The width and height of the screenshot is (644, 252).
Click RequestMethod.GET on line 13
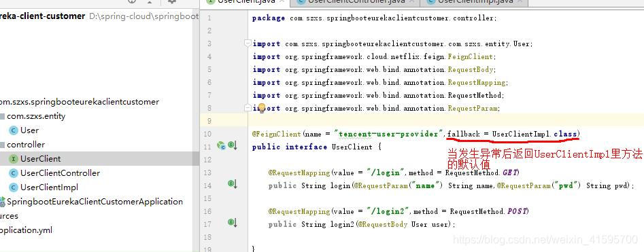482,173
